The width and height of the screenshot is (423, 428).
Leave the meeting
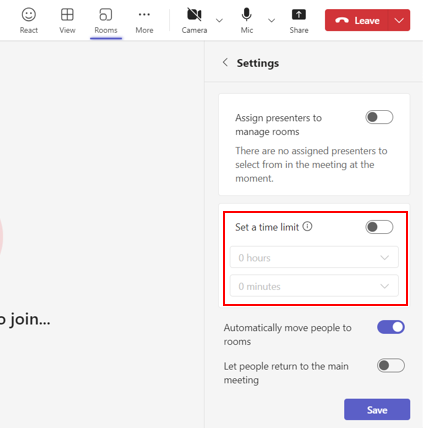tap(357, 20)
